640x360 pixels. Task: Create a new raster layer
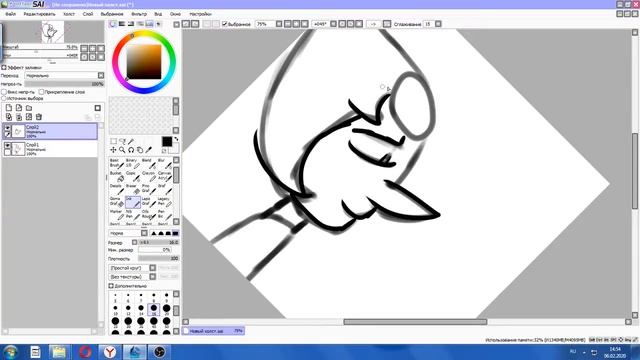[9, 108]
